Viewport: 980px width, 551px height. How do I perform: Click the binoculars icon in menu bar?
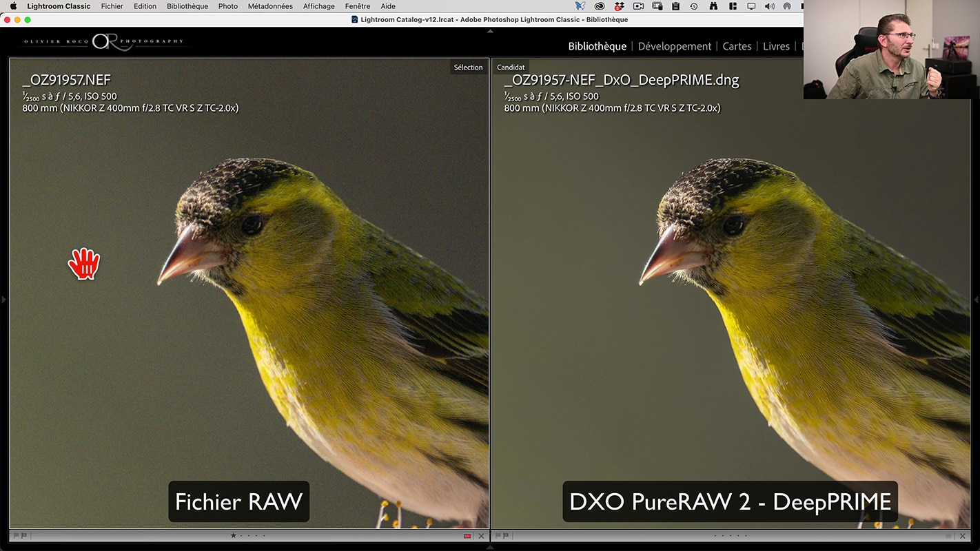coord(713,6)
